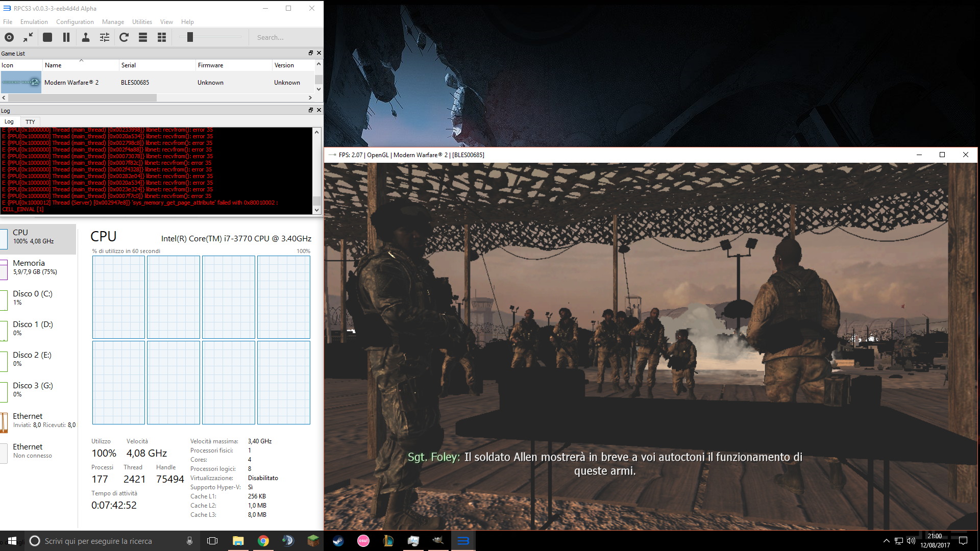This screenshot has width=980, height=551.
Task: Click the Open disc icon in the RPCS3 toolbar
Action: (x=9, y=37)
